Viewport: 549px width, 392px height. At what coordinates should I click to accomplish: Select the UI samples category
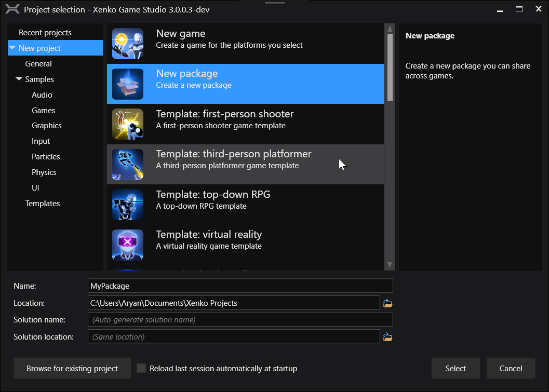tap(35, 188)
